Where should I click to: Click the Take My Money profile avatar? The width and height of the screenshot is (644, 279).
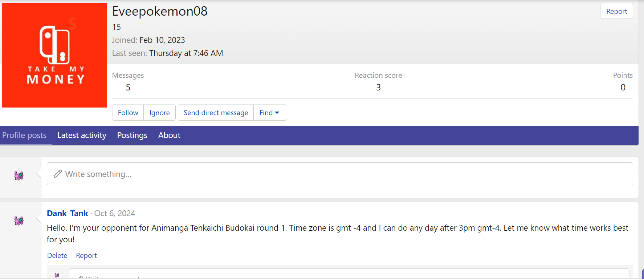[x=54, y=55]
